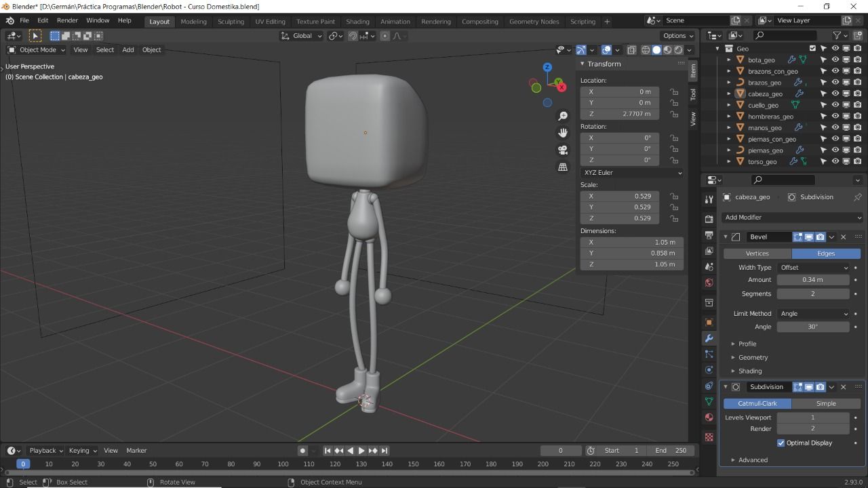This screenshot has width=868, height=488.
Task: Open the Modifier properties wrench tab
Action: coord(709,338)
